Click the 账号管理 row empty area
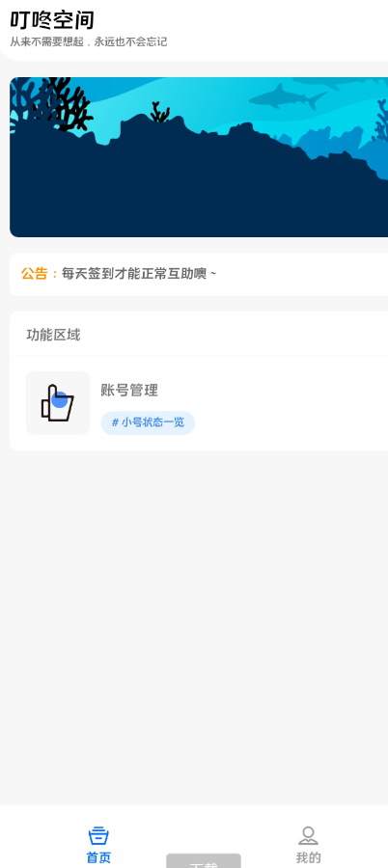This screenshot has height=868, width=388. (x=289, y=403)
